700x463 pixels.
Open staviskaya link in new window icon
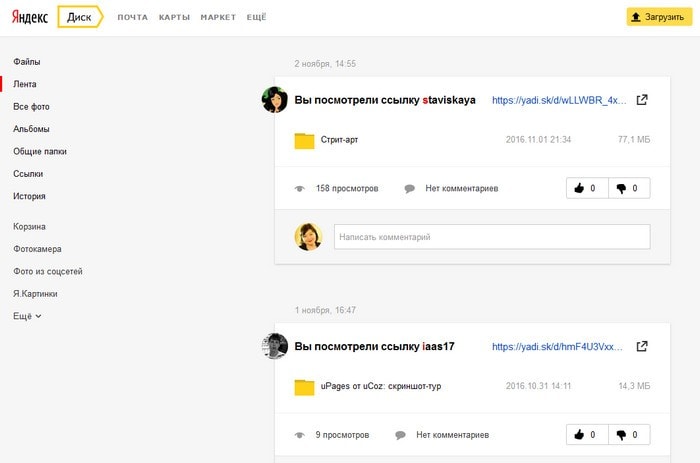pyautogui.click(x=642, y=100)
